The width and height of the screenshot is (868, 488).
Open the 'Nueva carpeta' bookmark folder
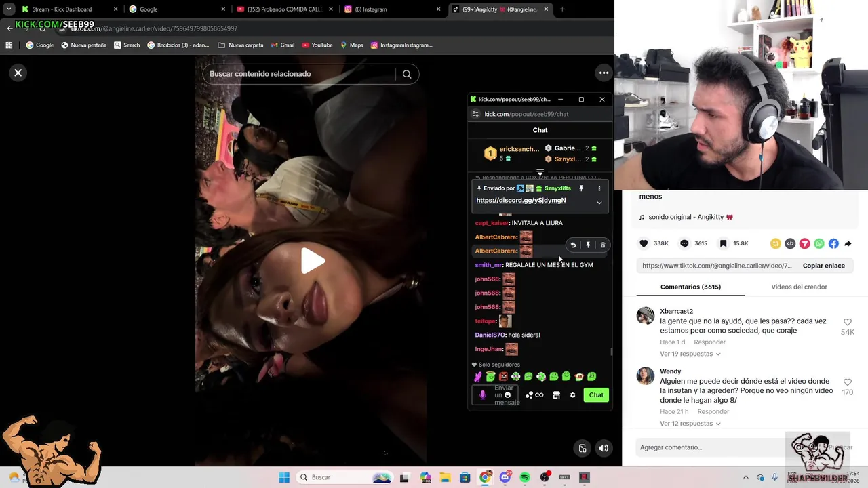click(240, 45)
